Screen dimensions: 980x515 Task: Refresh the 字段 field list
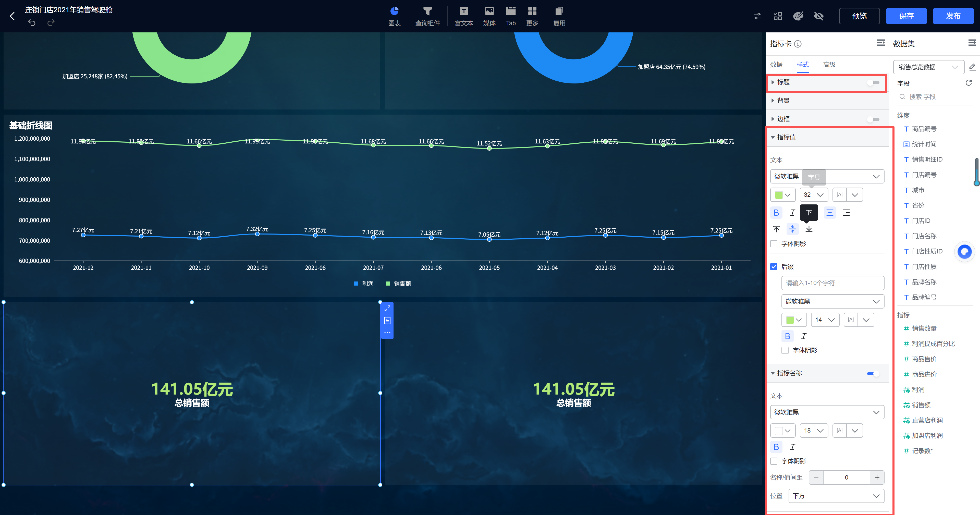tap(969, 83)
